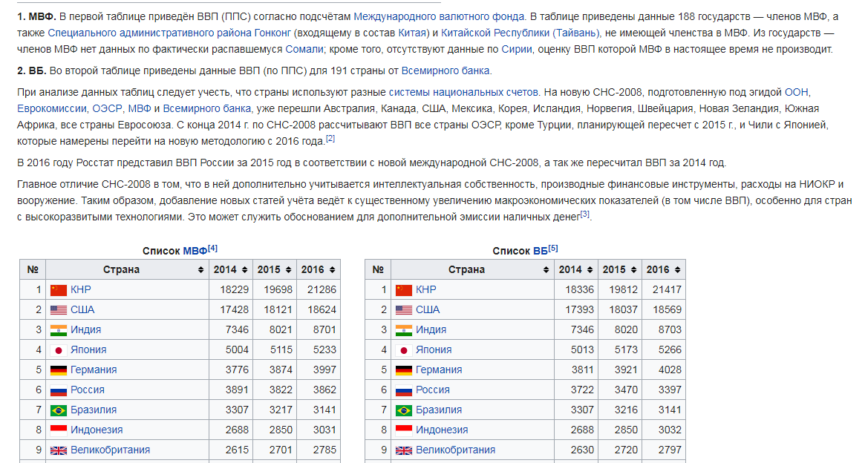This screenshot has width=868, height=463.
Task: Open footnote reference [2]
Action: (330, 138)
